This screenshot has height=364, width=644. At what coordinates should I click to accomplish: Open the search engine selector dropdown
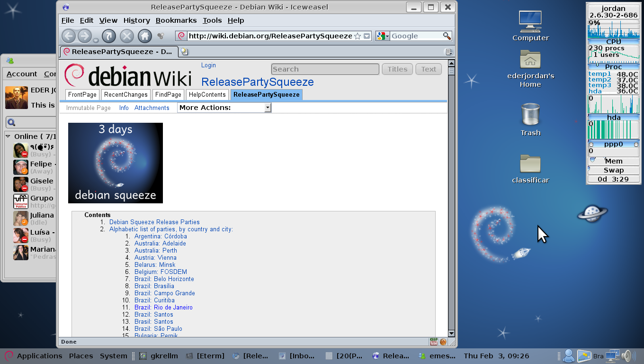383,36
